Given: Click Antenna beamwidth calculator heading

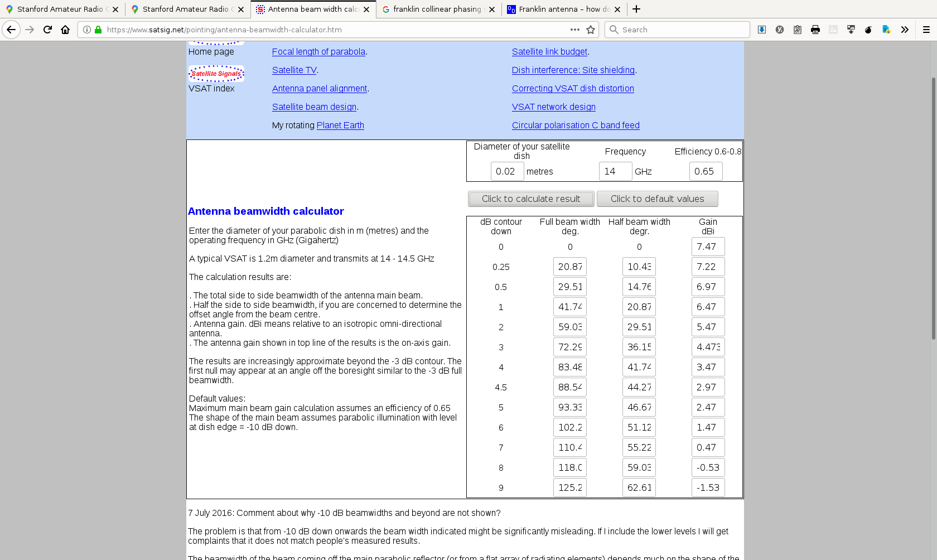Looking at the screenshot, I should (265, 211).
